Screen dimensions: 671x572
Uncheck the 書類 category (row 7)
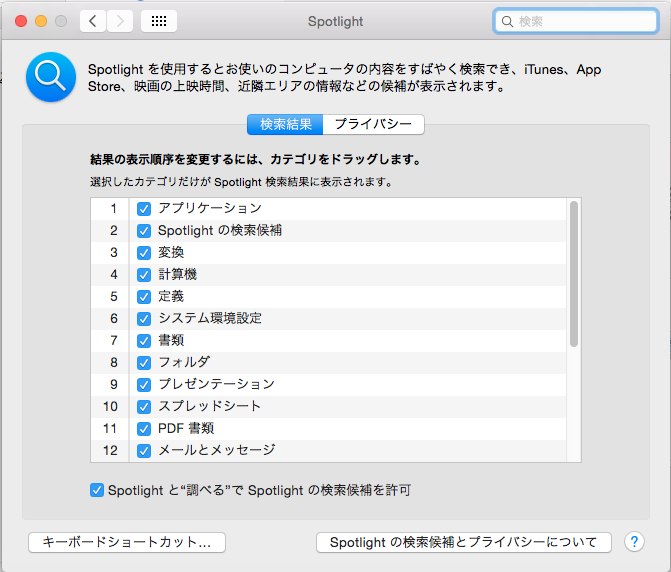coord(144,341)
